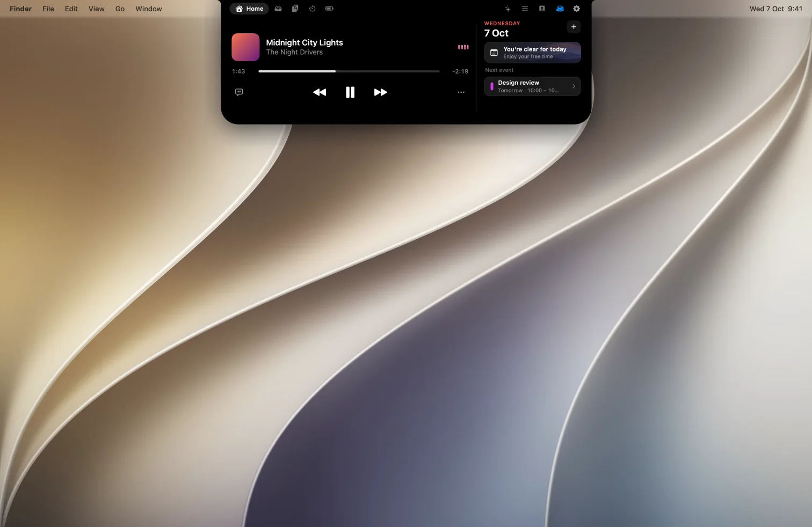This screenshot has height=527, width=812.
Task: Open notch settings with the gear icon
Action: (577, 9)
